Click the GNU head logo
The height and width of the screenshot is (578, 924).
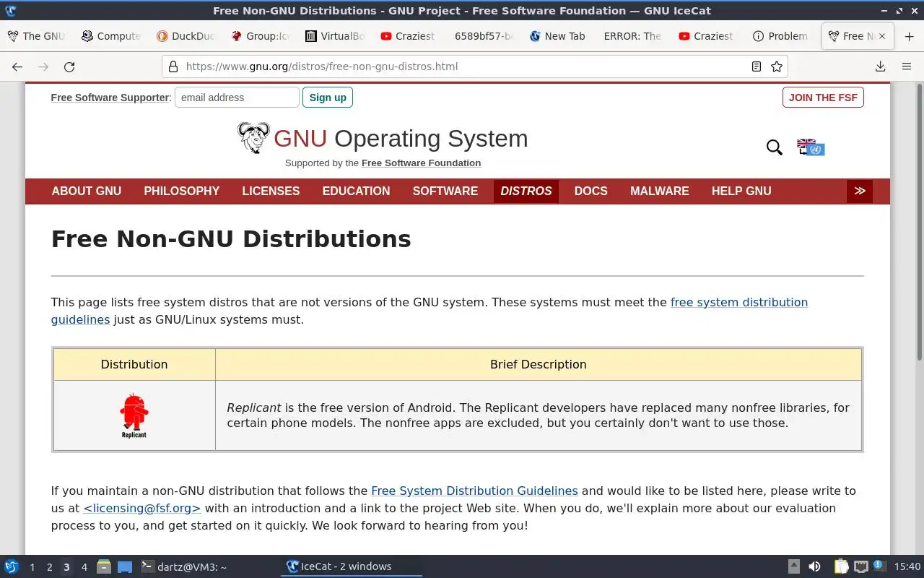click(x=253, y=137)
